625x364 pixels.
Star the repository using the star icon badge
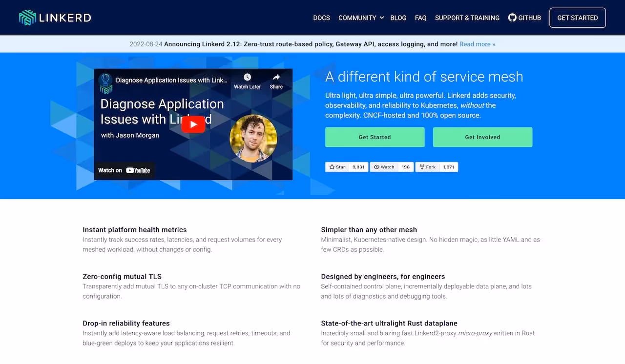point(332,167)
